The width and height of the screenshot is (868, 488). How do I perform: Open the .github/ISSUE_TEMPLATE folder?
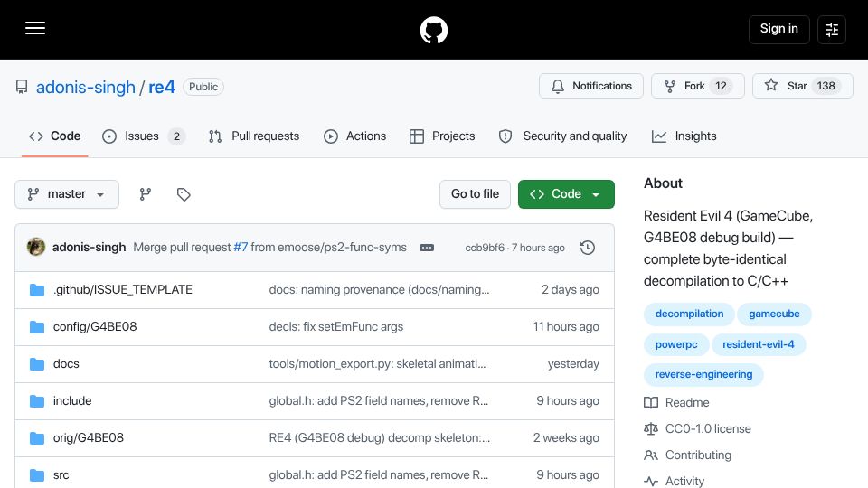point(123,289)
